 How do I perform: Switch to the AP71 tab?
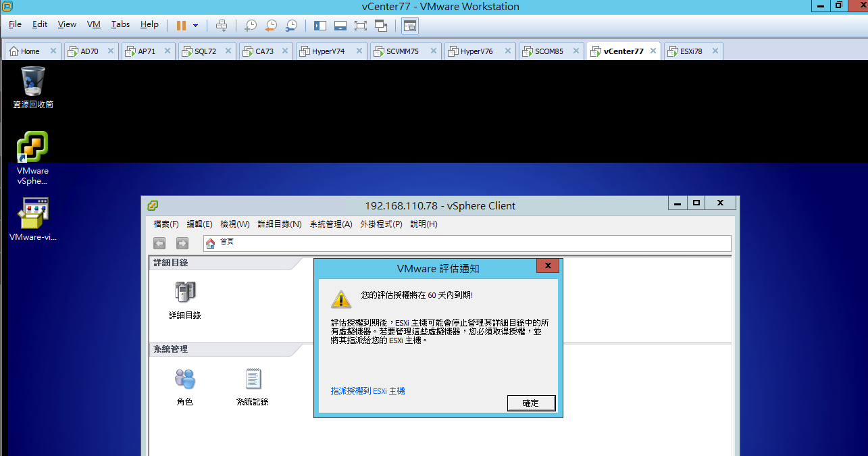(x=149, y=51)
